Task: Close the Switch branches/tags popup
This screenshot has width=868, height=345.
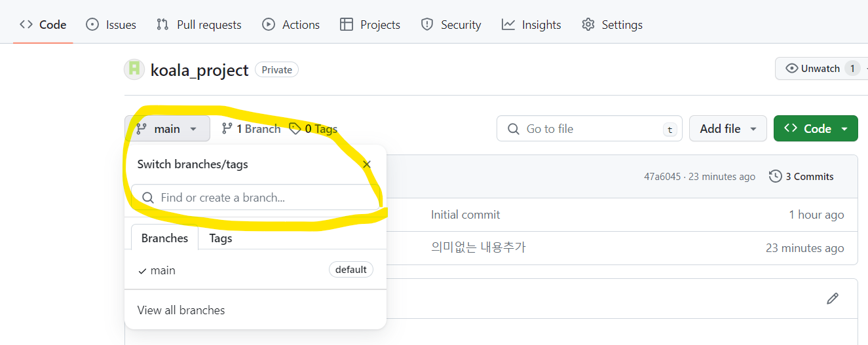Action: (367, 164)
